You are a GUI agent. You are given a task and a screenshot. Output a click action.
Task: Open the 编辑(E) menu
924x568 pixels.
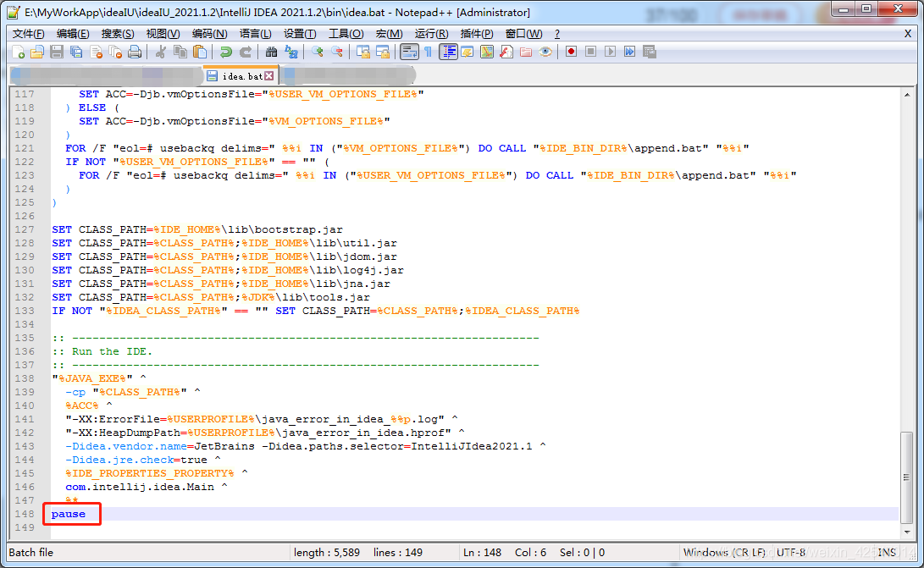(x=73, y=34)
